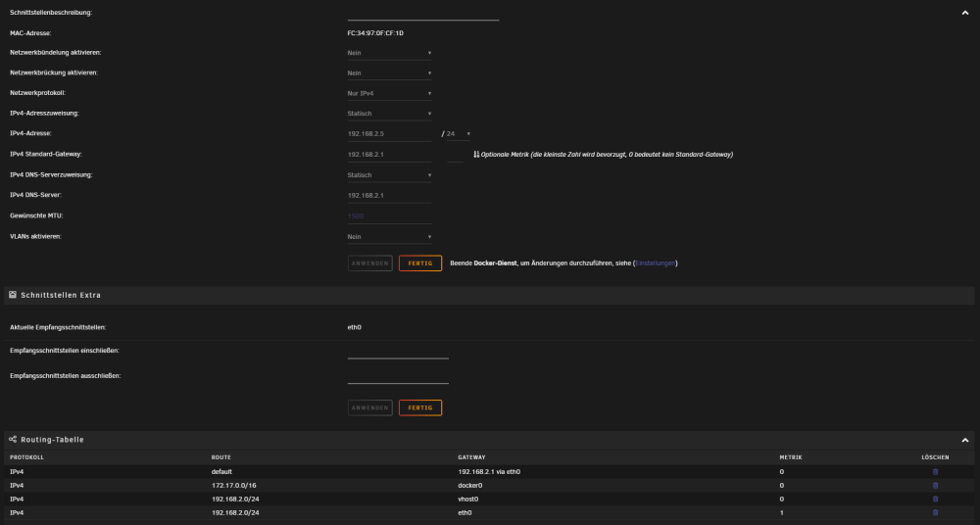Viewport: 980px width, 525px height.
Task: Open the Einstellungen link
Action: 656,263
